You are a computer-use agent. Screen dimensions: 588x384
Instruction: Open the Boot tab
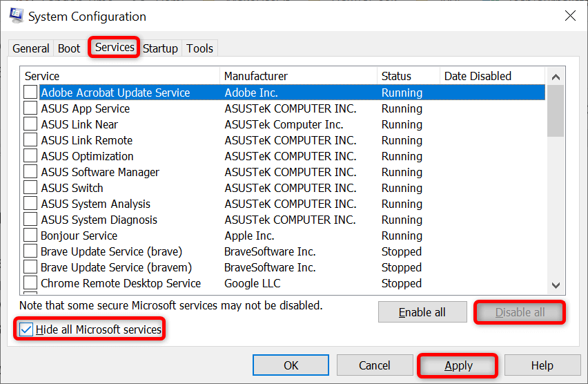pyautogui.click(x=69, y=48)
